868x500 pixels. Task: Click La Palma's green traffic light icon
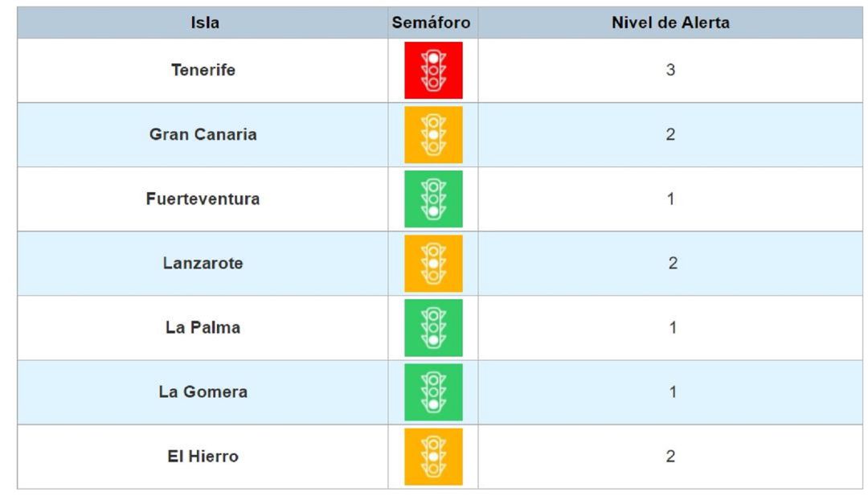tap(433, 327)
